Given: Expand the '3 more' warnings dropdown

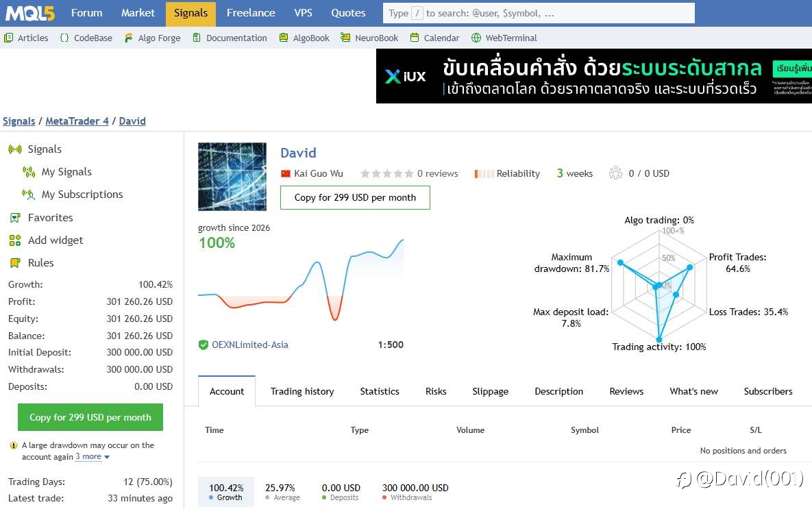Looking at the screenshot, I should coord(93,457).
